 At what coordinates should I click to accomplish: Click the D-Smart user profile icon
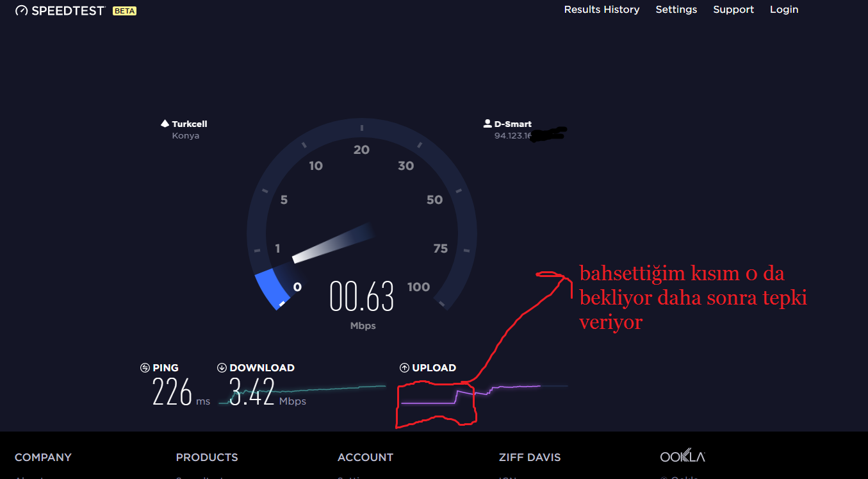(487, 124)
